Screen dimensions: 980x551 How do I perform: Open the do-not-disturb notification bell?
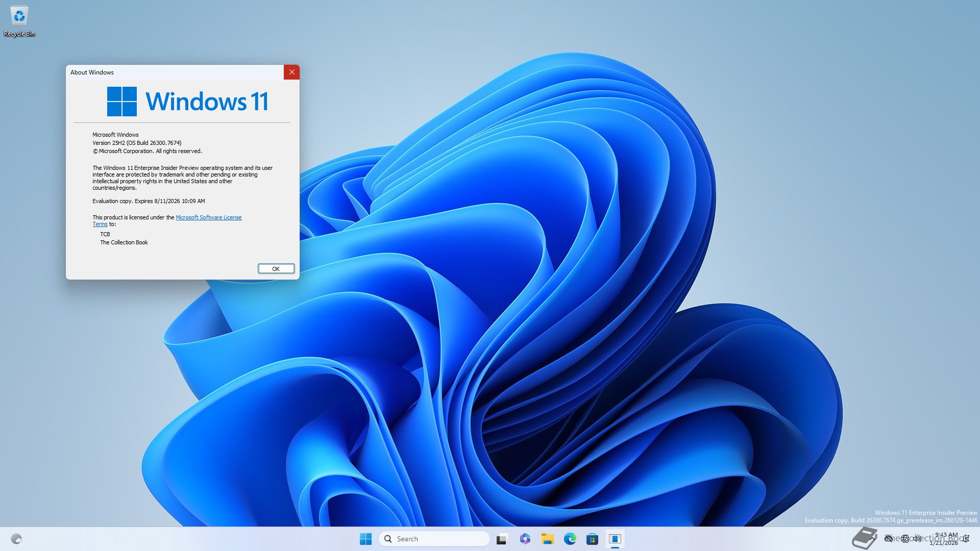[x=966, y=539]
